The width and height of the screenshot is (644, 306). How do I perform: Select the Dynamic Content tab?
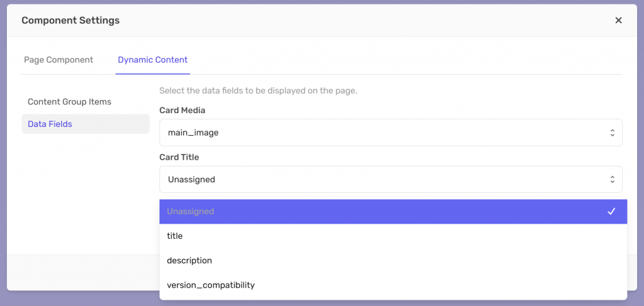[153, 60]
